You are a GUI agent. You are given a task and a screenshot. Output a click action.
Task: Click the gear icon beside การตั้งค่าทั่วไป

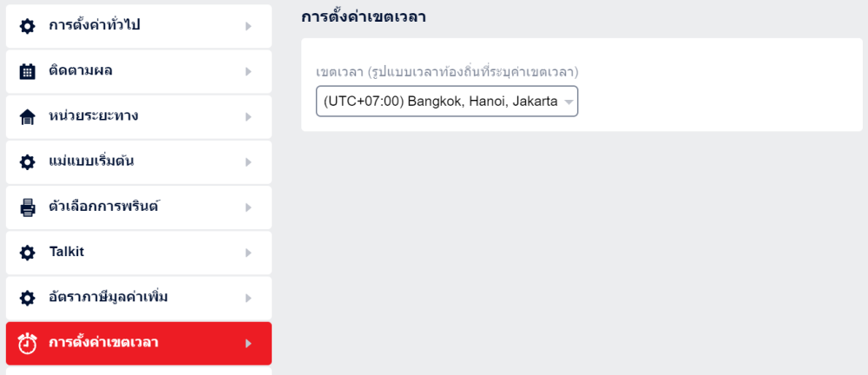[x=27, y=26]
